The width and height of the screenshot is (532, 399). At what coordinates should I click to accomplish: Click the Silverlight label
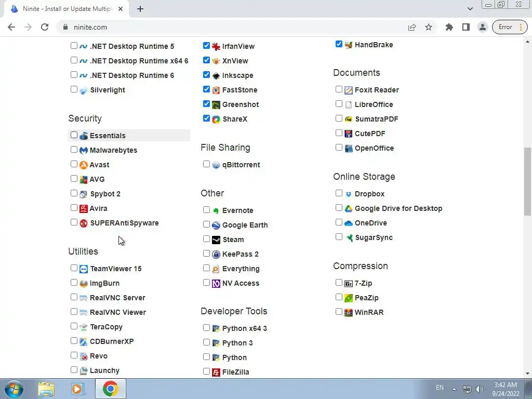(x=108, y=90)
